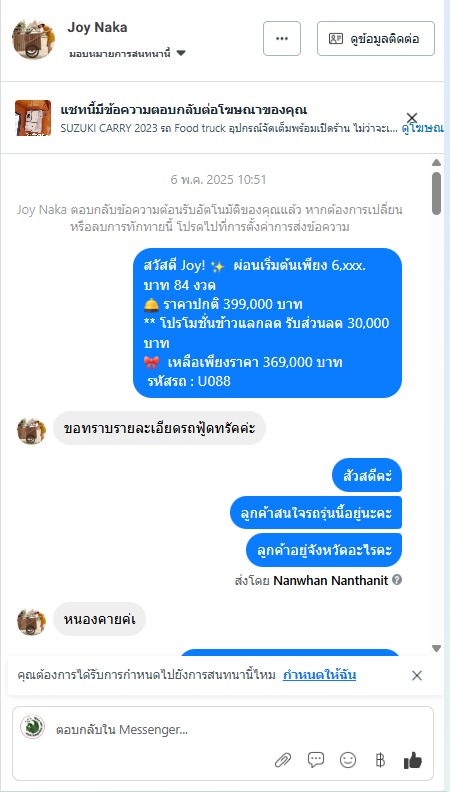The width and height of the screenshot is (450, 792).
Task: Click the scrollbar up arrow
Action: click(436, 163)
